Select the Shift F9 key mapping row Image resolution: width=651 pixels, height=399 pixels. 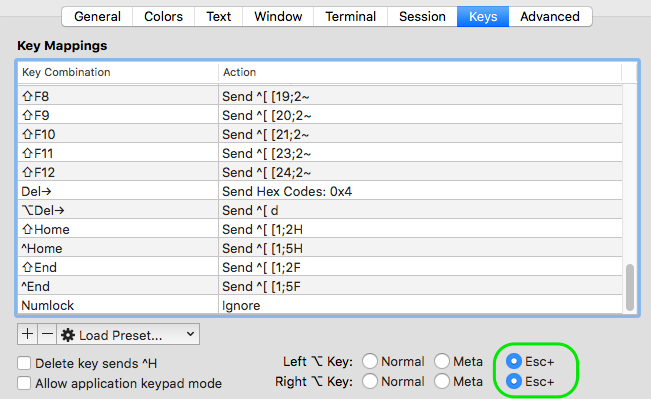click(320, 115)
